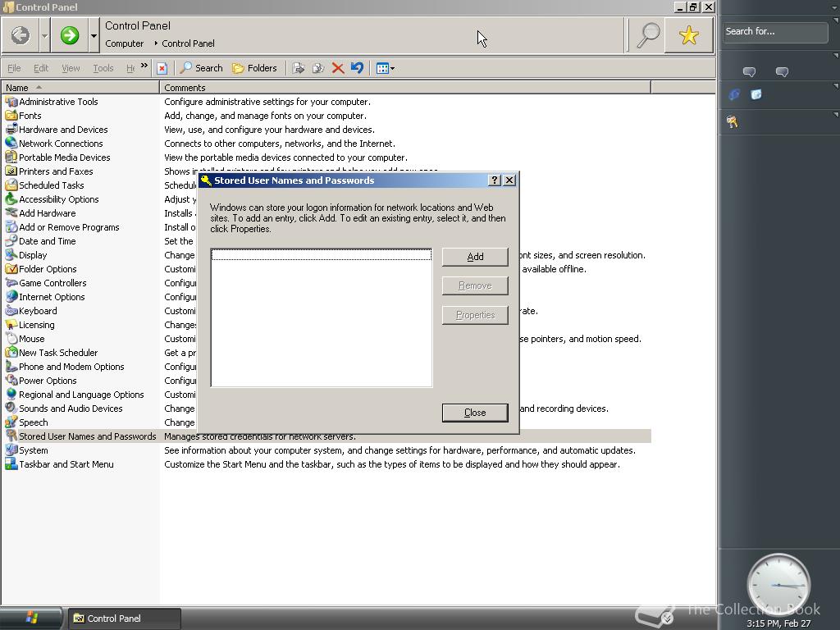Click the dialog's question mark help button
840x630 pixels.
495,180
